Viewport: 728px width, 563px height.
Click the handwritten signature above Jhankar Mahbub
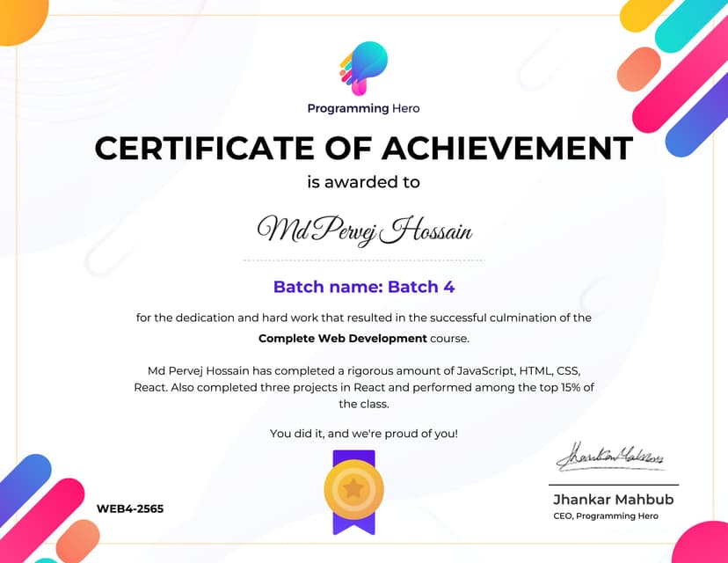pos(613,457)
